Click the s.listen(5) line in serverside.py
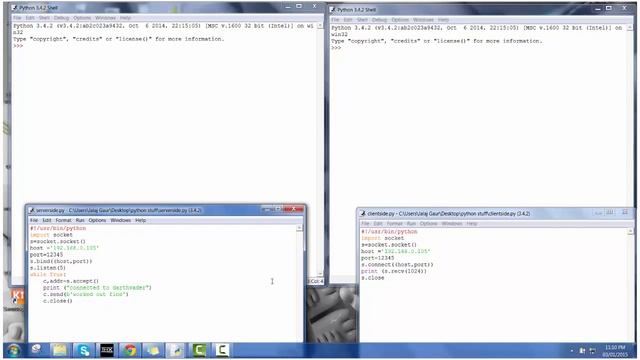This screenshot has height=360, width=640. (48, 268)
